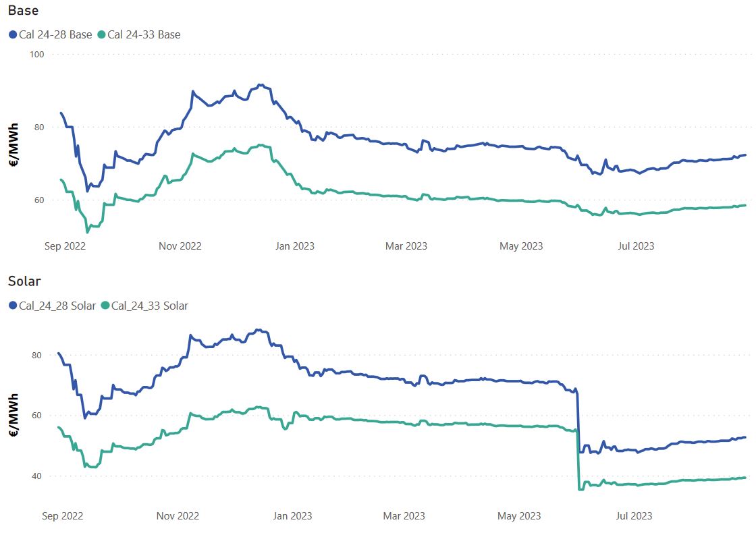Image resolution: width=756 pixels, height=535 pixels.
Task: Click Sep 2022 on Base chart x-axis
Action: (x=65, y=246)
